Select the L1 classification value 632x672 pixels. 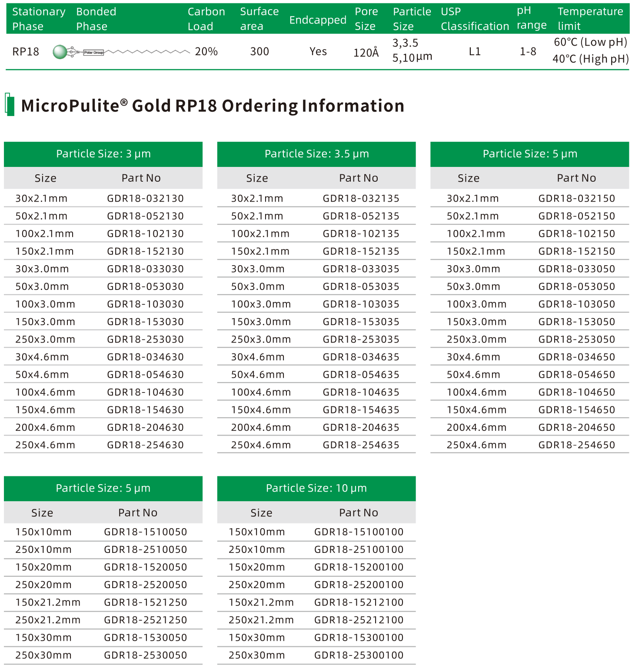tap(475, 51)
